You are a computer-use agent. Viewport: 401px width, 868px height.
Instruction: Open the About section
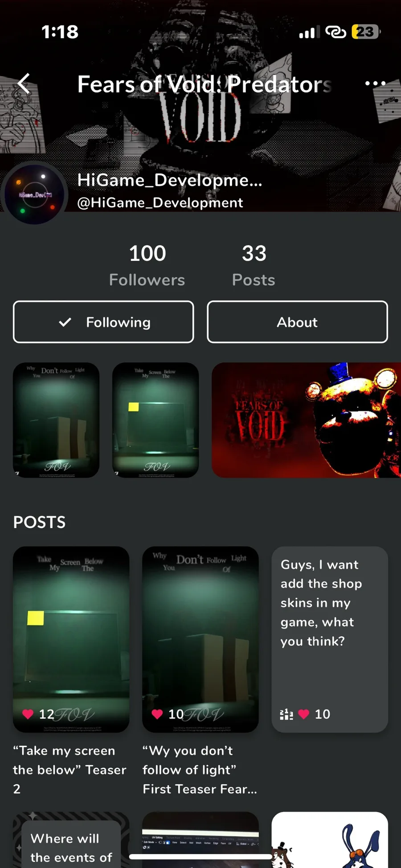(297, 322)
